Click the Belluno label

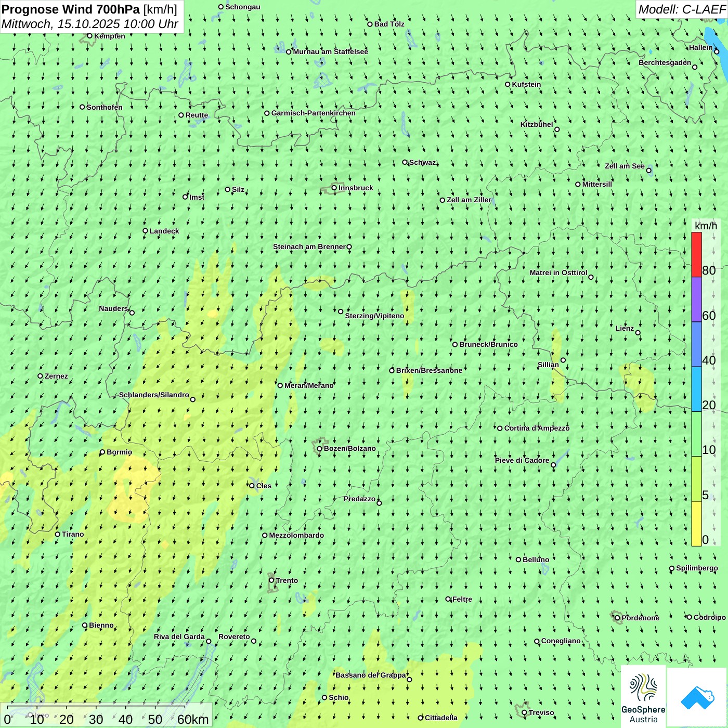(536, 560)
